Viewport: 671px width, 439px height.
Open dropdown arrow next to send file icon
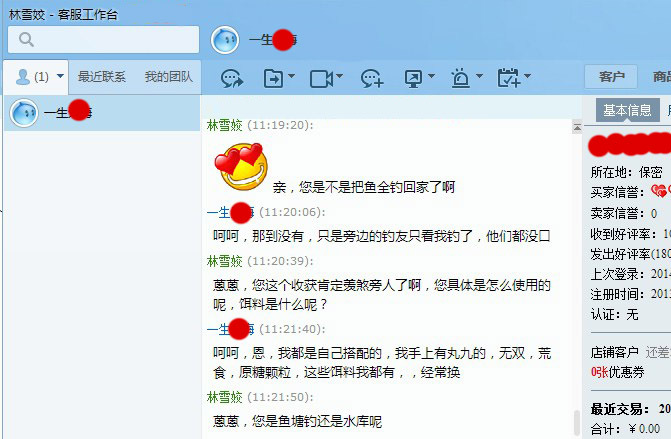tap(291, 76)
